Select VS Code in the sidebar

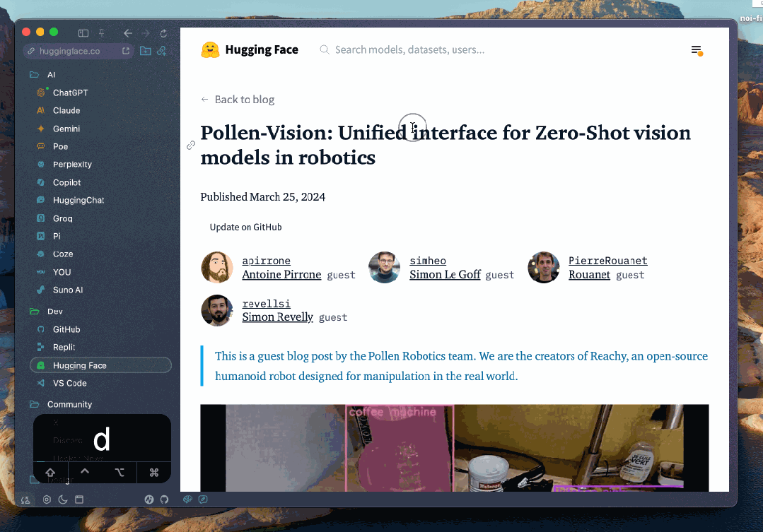(x=69, y=383)
